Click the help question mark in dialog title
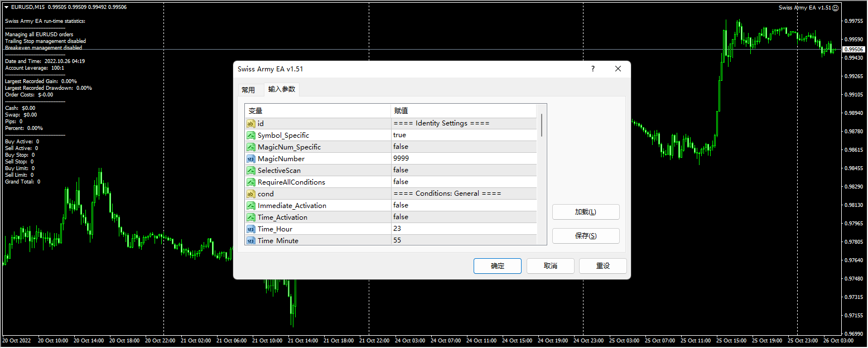The height and width of the screenshot is (348, 868). tap(592, 69)
